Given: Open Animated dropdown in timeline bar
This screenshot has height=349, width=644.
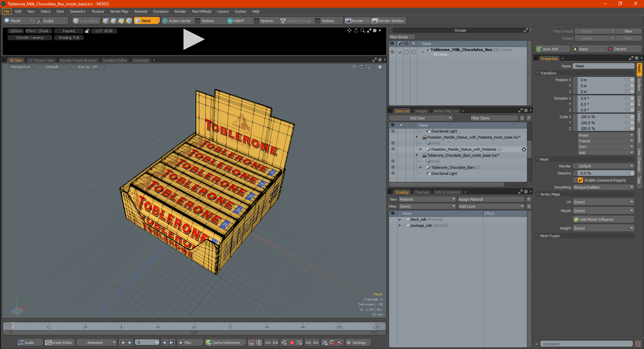Looking at the screenshot, I should point(96,343).
